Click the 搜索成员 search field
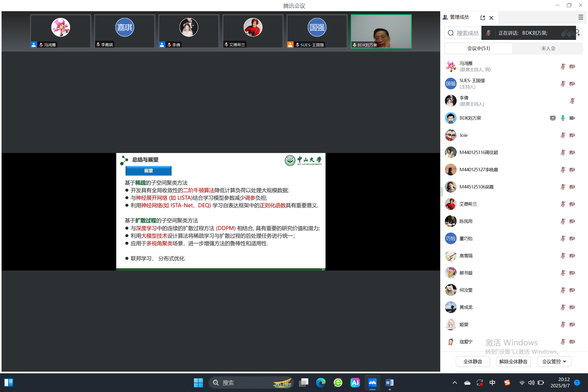The image size is (588, 392). (467, 33)
